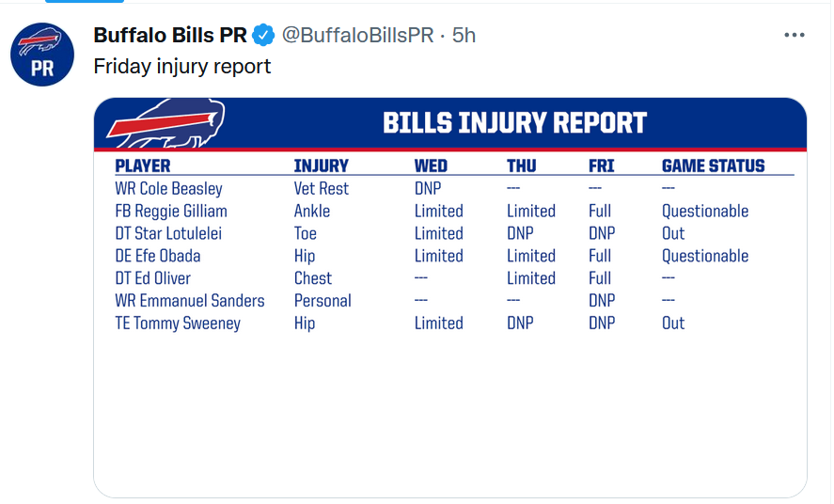Click Emmanuel Sanders' Personal injury entry
This screenshot has height=504, width=834.
click(x=323, y=300)
